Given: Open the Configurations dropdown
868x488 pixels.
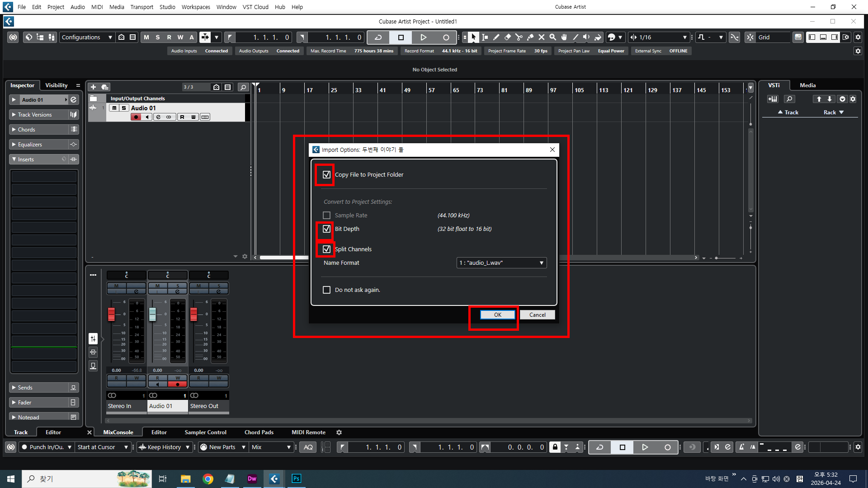Looking at the screenshot, I should coord(86,38).
